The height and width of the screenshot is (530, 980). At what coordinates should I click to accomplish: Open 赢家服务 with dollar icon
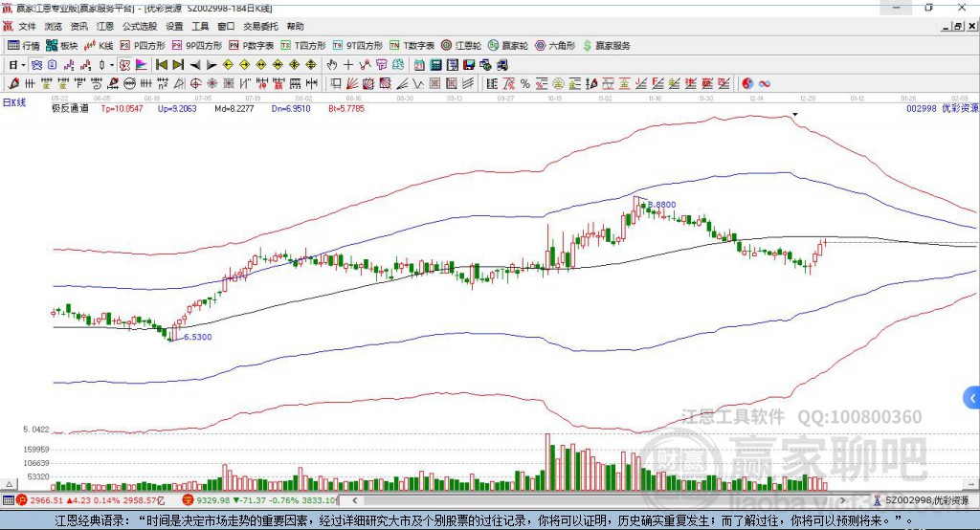pyautogui.click(x=606, y=46)
